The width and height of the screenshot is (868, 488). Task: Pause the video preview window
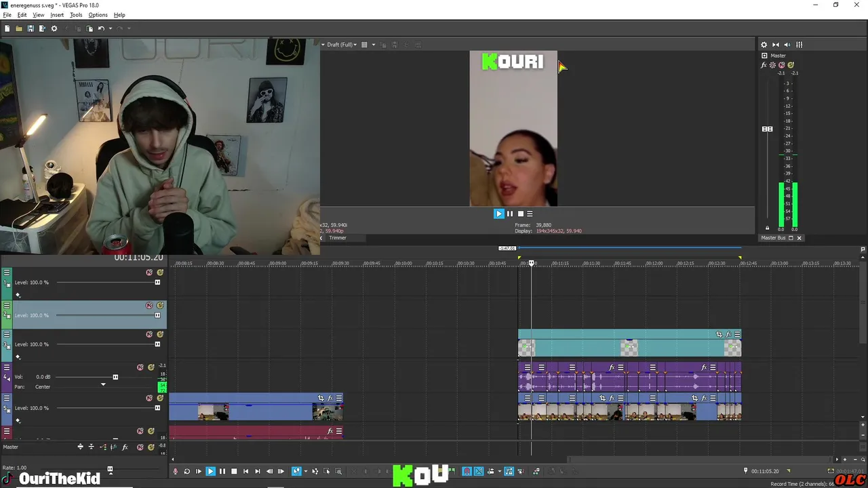tap(510, 213)
